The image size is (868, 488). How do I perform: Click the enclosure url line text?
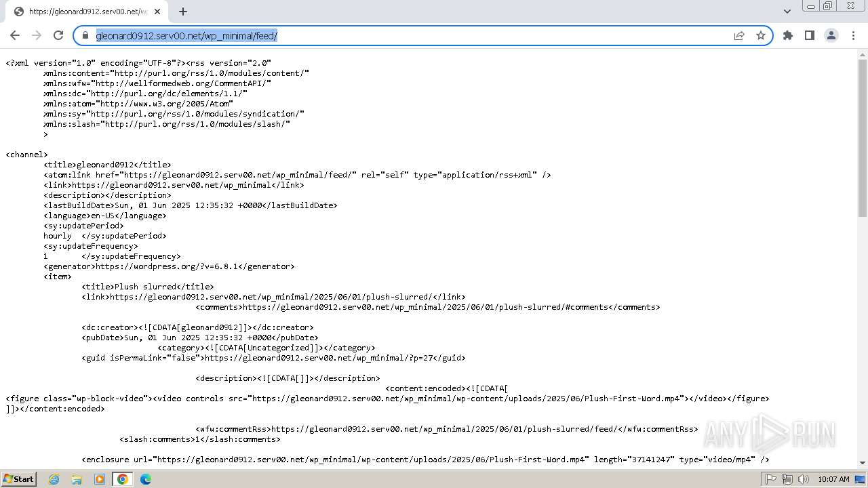click(425, 460)
